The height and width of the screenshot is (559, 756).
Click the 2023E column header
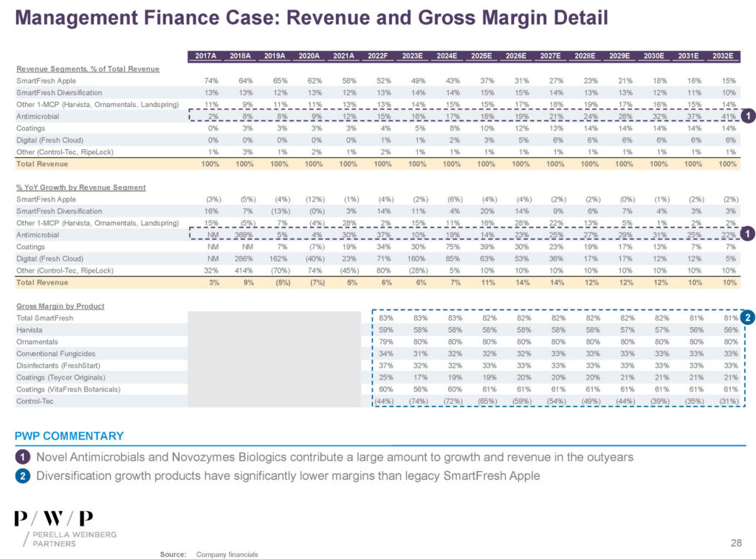click(413, 56)
